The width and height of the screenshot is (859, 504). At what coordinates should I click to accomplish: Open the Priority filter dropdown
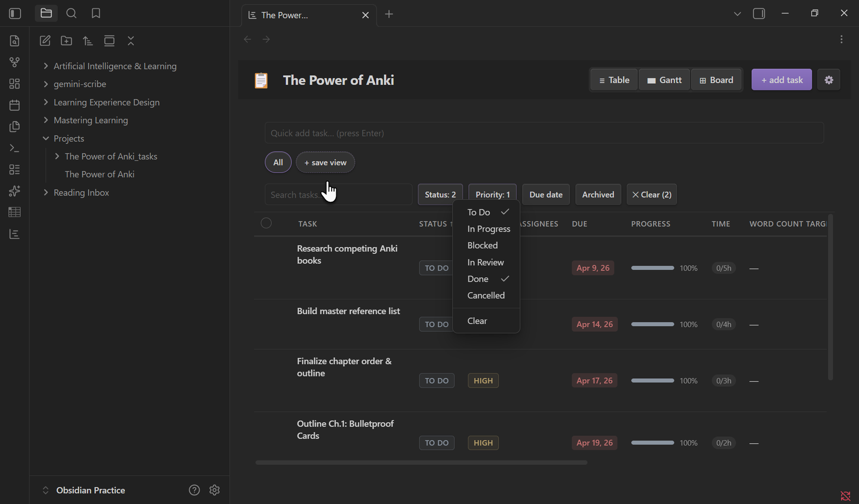point(492,195)
